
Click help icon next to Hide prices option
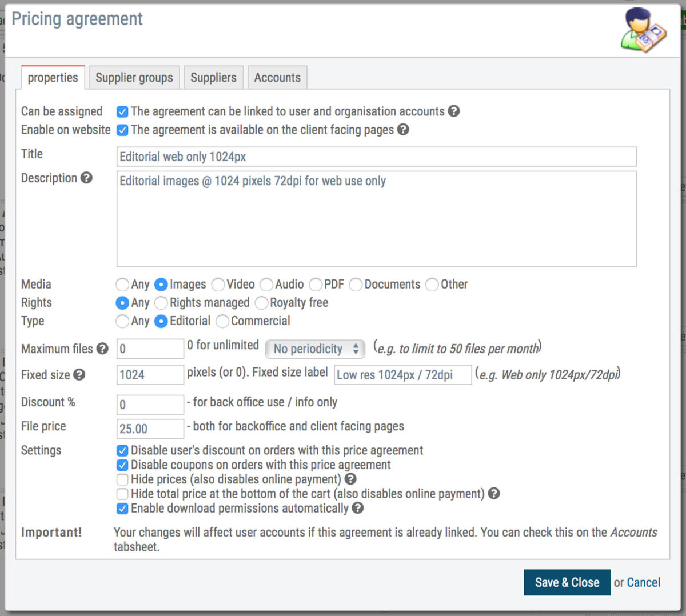click(350, 479)
